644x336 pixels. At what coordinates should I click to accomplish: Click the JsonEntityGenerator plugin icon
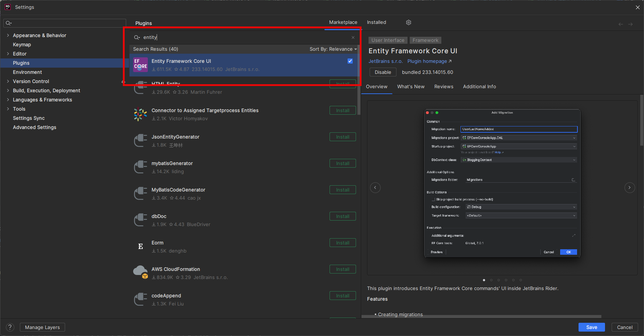(140, 141)
